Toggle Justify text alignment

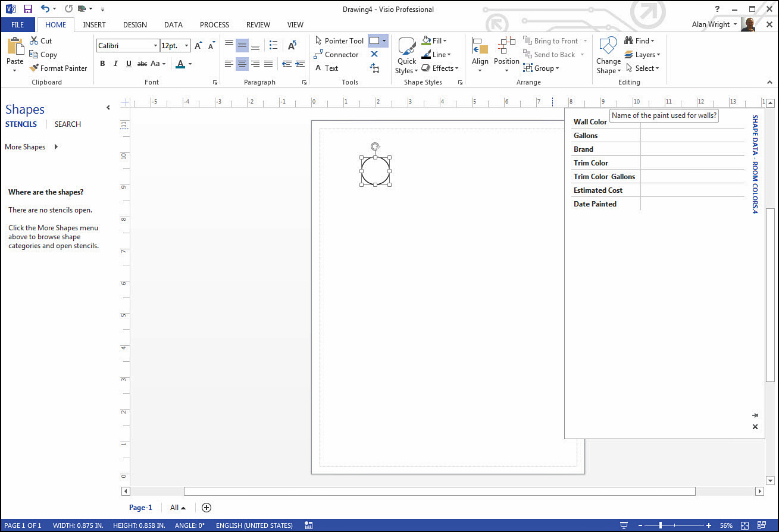pyautogui.click(x=268, y=64)
